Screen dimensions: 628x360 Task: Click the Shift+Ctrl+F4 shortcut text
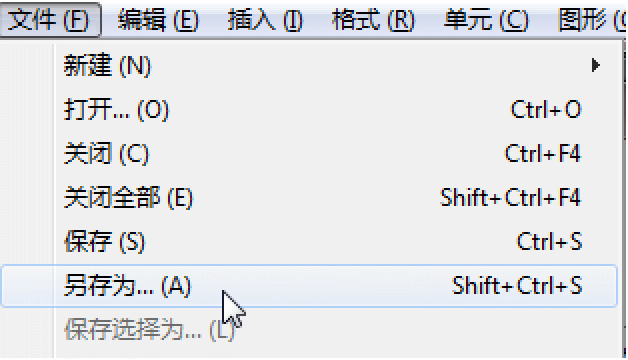point(511,197)
